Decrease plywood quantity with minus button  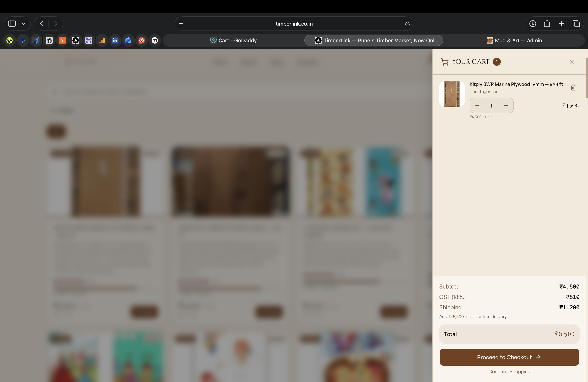(x=477, y=105)
